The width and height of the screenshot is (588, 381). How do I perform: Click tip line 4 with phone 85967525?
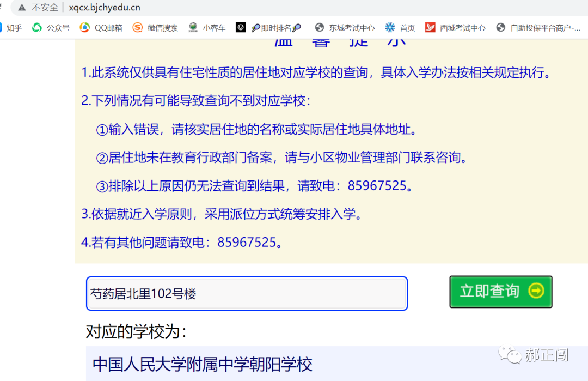182,243
